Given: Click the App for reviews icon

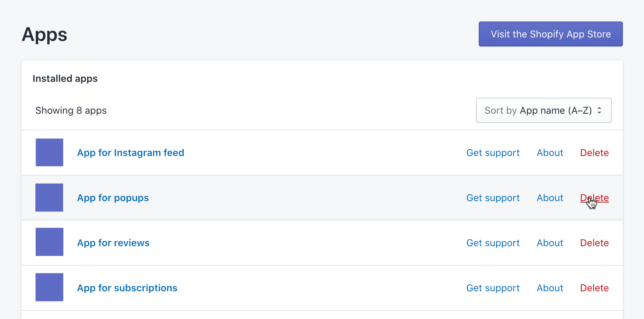Looking at the screenshot, I should 49,242.
